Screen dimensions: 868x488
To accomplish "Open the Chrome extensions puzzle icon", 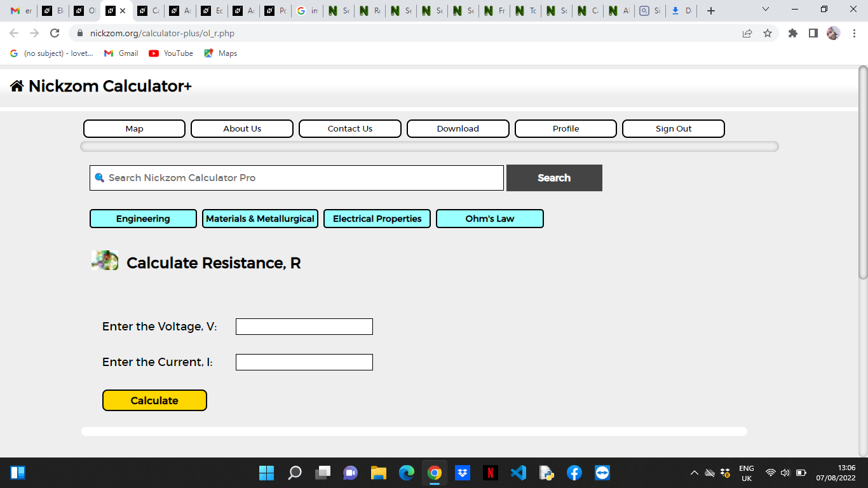I will [x=792, y=33].
